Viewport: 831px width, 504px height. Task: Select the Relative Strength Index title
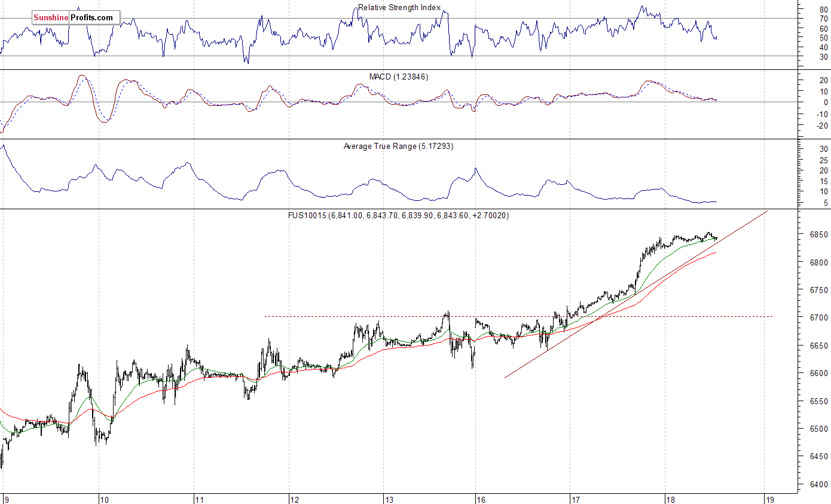[x=399, y=8]
